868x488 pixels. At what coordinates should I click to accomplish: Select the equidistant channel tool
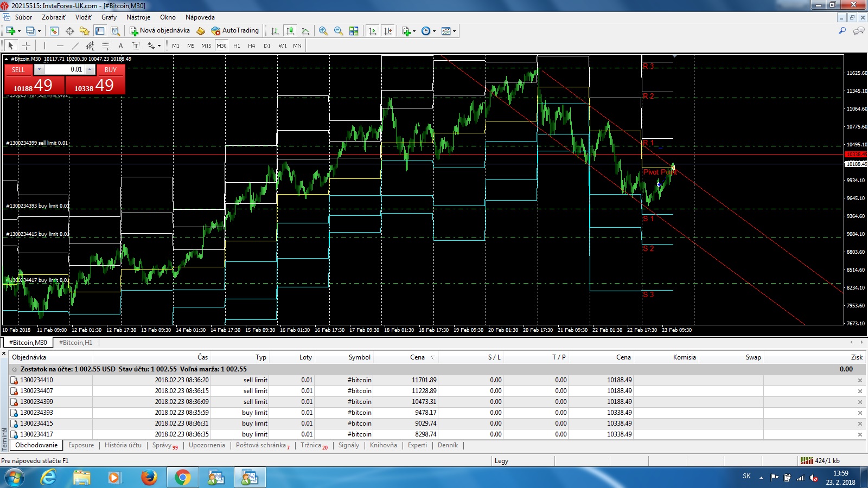[x=90, y=46]
